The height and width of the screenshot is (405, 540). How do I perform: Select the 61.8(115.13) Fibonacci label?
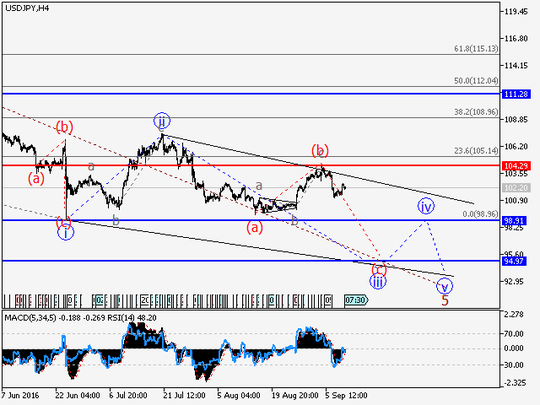tap(476, 49)
